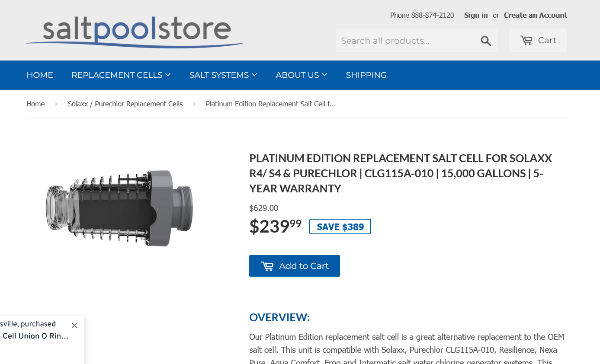Open the Cart button in header
600x364 pixels.
point(538,41)
